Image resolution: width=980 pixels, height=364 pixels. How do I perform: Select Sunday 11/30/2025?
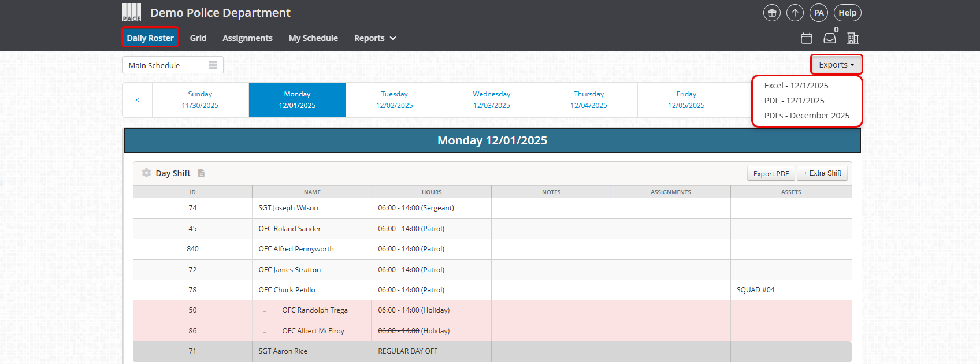click(200, 100)
